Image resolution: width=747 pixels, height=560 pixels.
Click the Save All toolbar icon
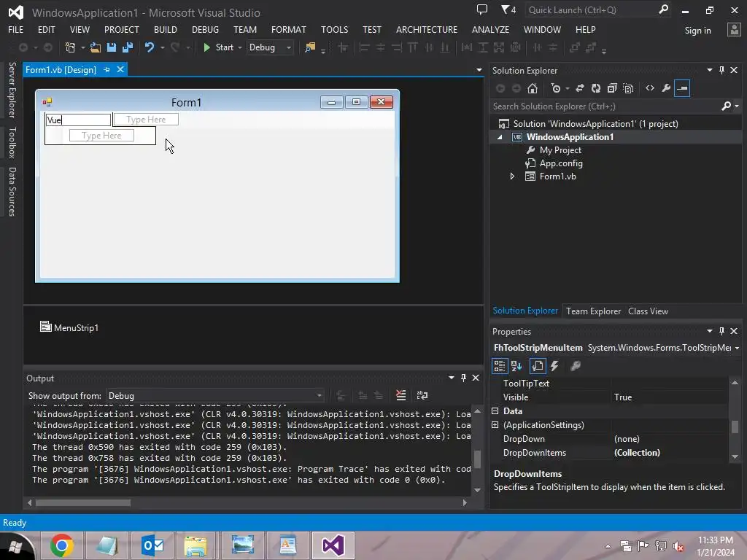(128, 47)
